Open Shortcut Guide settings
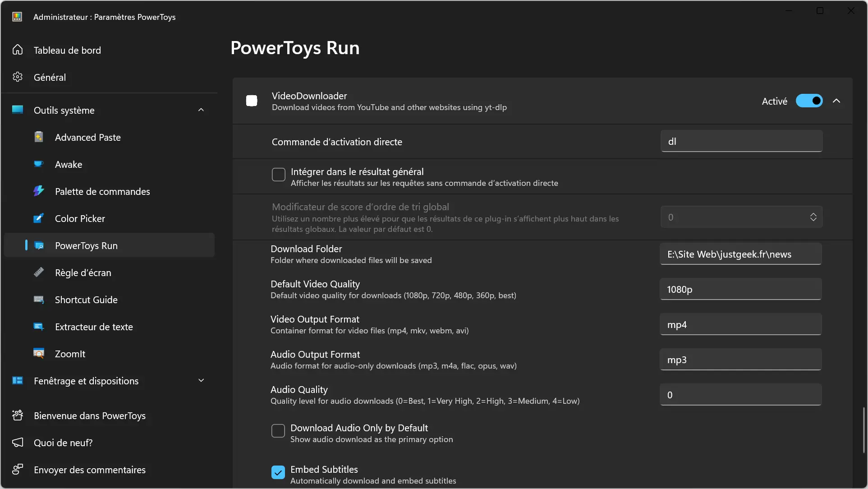Image resolution: width=868 pixels, height=489 pixels. tap(109, 300)
